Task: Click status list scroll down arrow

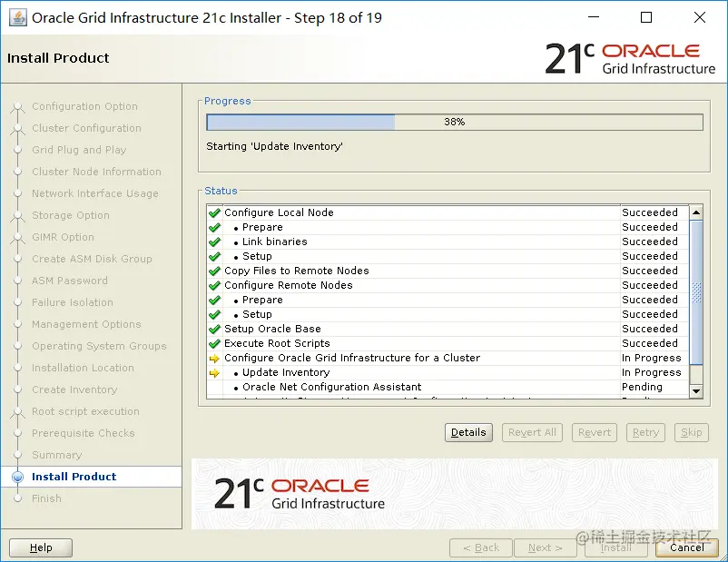Action: point(696,391)
